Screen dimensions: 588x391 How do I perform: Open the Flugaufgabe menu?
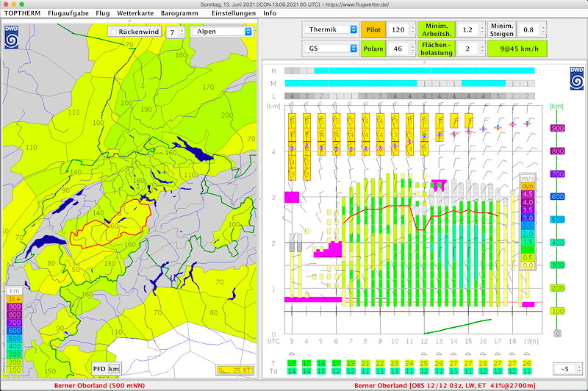point(68,13)
